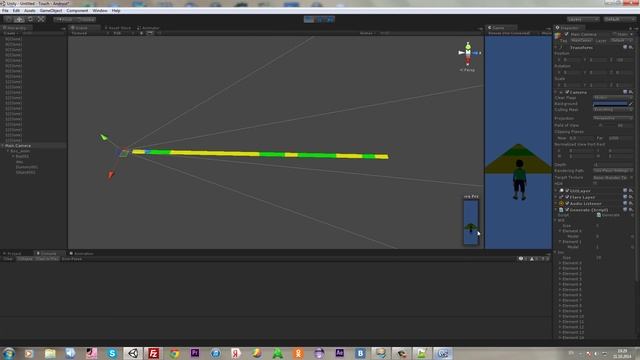Open the Assets menu
640x360 pixels.
pos(30,11)
